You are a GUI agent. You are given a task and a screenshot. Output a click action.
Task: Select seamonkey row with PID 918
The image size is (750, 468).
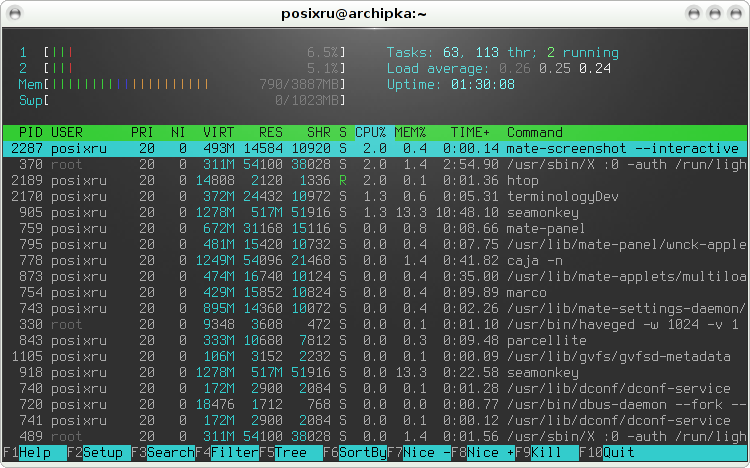point(375,373)
